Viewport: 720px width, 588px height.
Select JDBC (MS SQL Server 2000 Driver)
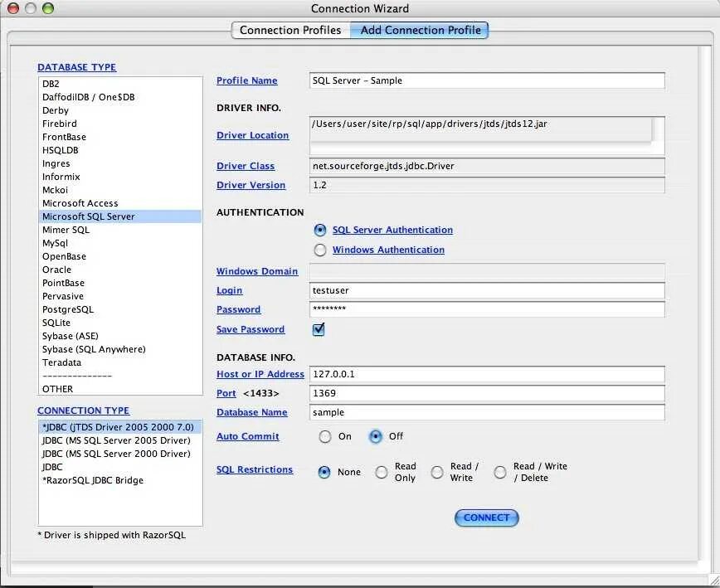click(120, 454)
